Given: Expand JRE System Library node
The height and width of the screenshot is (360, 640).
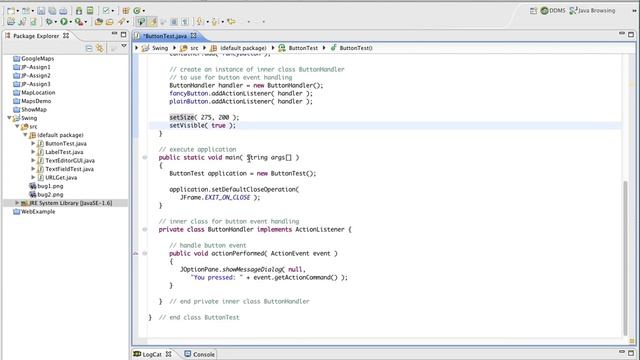Looking at the screenshot, I should click(x=17, y=203).
